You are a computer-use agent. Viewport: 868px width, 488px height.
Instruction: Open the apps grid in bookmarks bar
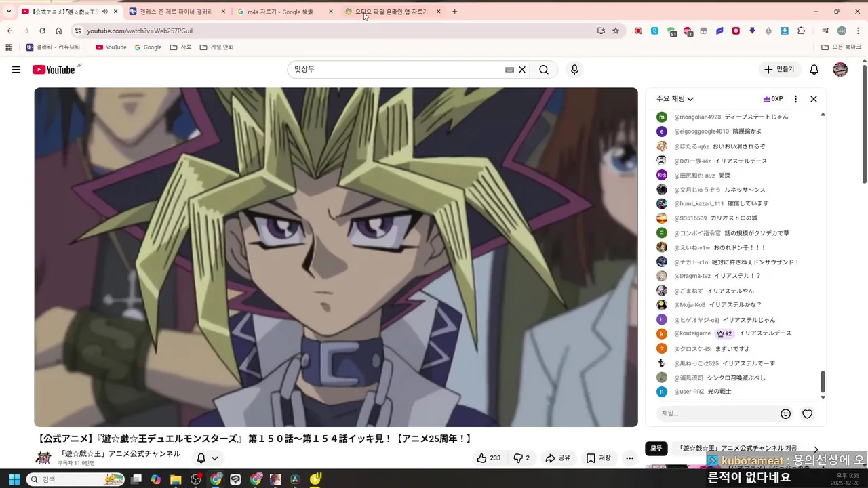(9, 47)
